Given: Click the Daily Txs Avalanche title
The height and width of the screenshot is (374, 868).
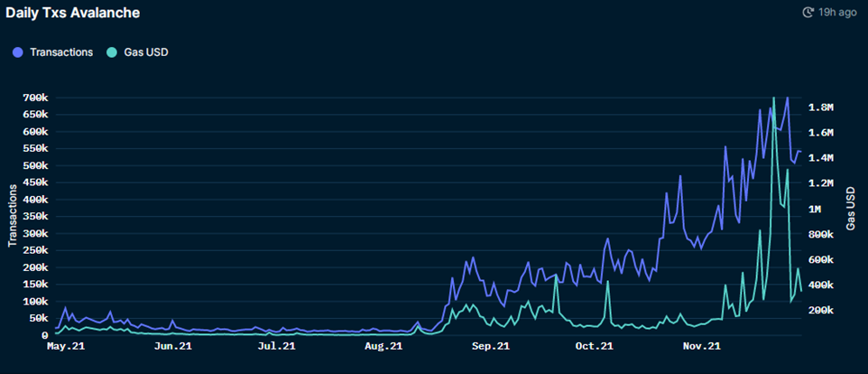Looking at the screenshot, I should [72, 13].
